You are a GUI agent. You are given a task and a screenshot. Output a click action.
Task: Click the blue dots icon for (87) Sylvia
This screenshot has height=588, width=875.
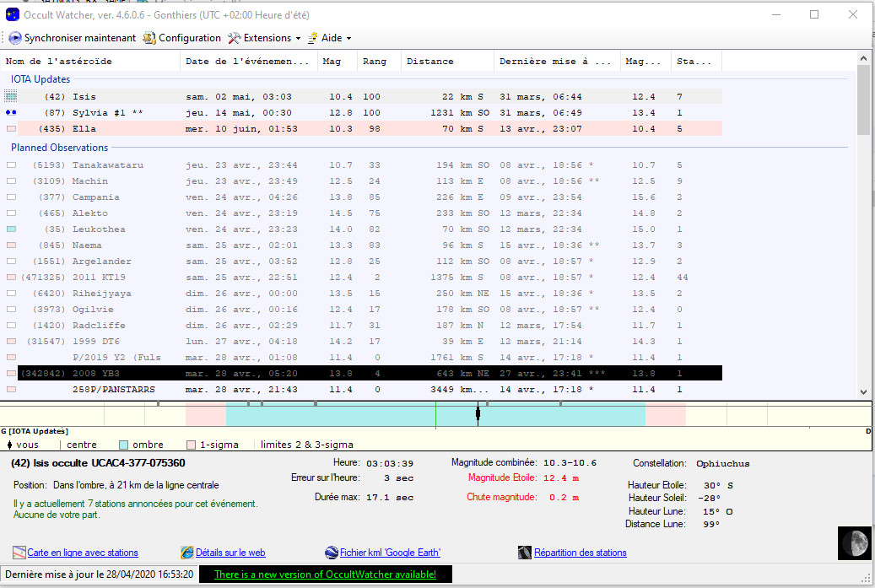[11, 113]
